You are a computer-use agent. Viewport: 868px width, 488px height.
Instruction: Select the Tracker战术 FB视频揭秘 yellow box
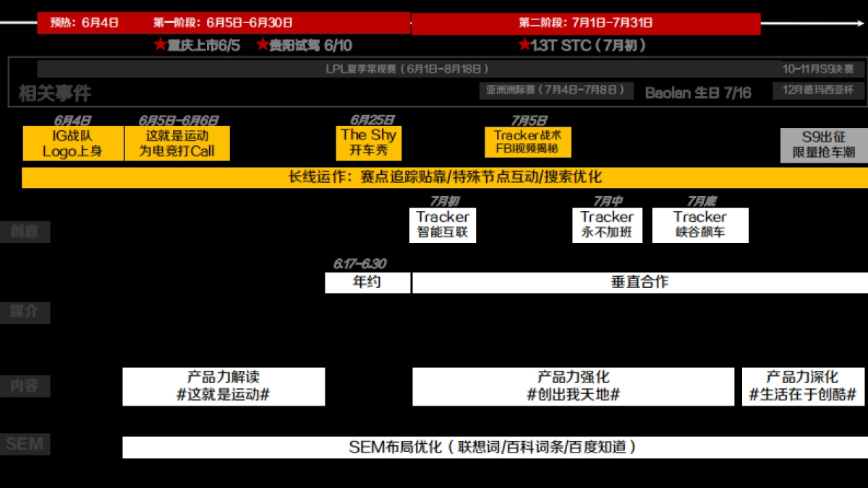click(527, 142)
